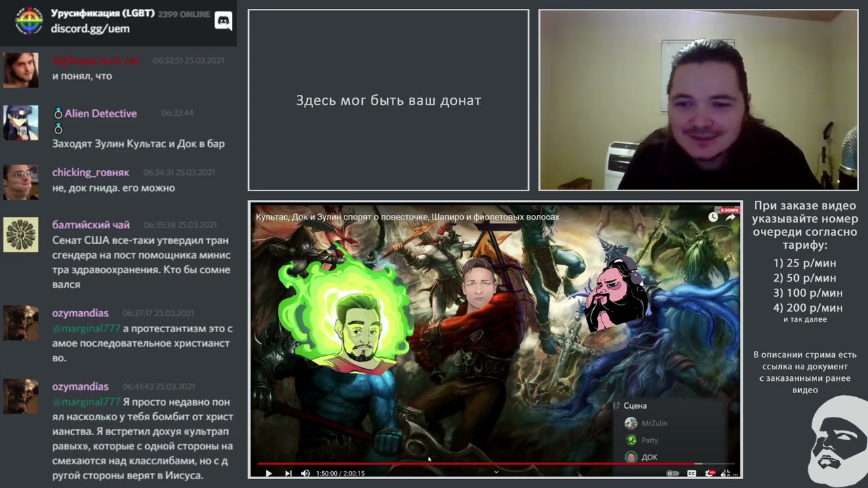This screenshot has width=868, height=488.
Task: Toggle the autoplay switch in player
Action: point(673,473)
